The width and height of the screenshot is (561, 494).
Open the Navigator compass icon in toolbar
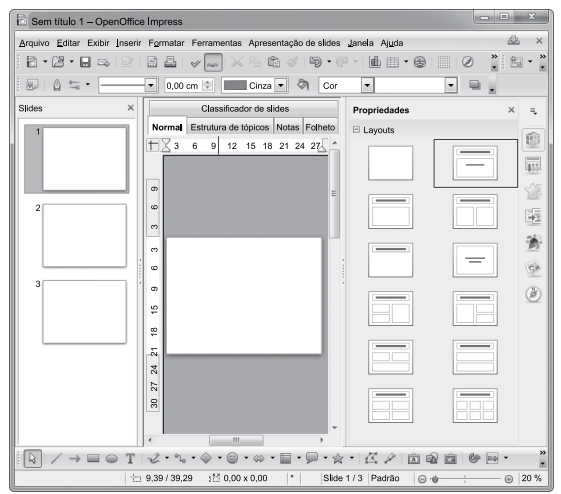click(468, 62)
